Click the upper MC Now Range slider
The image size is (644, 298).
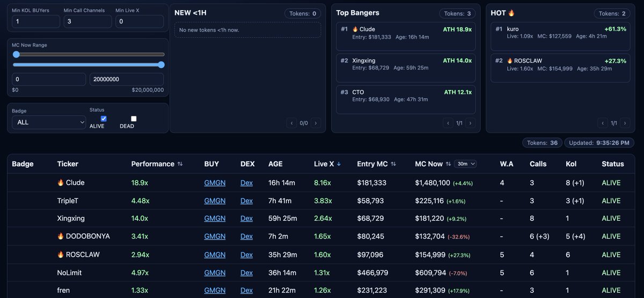click(89, 54)
